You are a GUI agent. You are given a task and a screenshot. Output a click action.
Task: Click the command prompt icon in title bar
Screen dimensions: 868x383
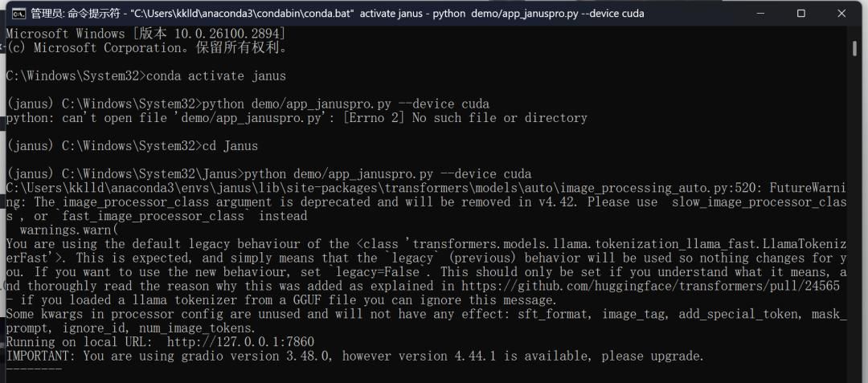click(18, 14)
